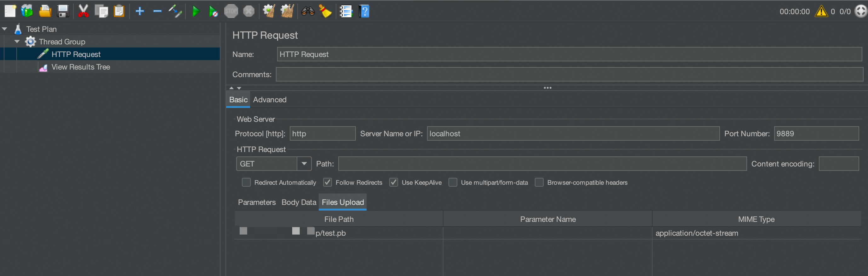This screenshot has height=276, width=868.
Task: Open Search with binoculars icon
Action: (x=308, y=11)
